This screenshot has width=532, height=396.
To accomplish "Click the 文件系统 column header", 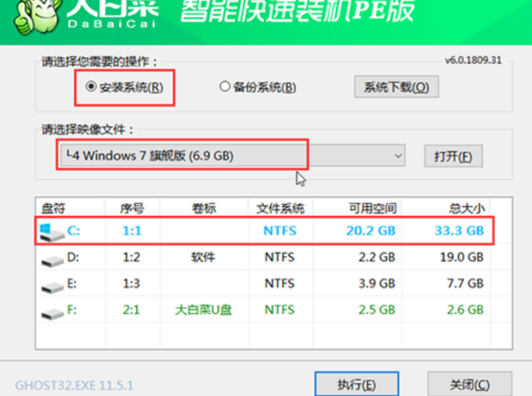I will (x=280, y=208).
